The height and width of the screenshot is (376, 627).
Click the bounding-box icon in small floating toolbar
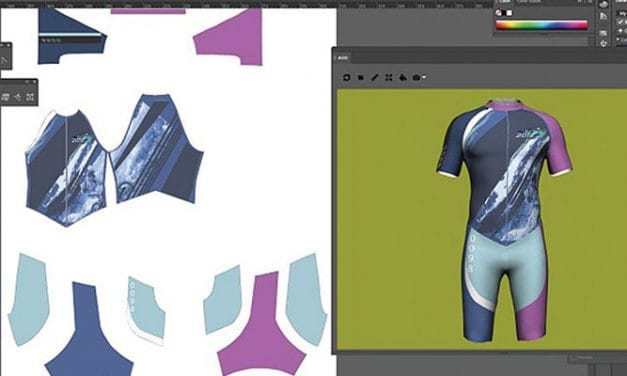pyautogui.click(x=30, y=96)
